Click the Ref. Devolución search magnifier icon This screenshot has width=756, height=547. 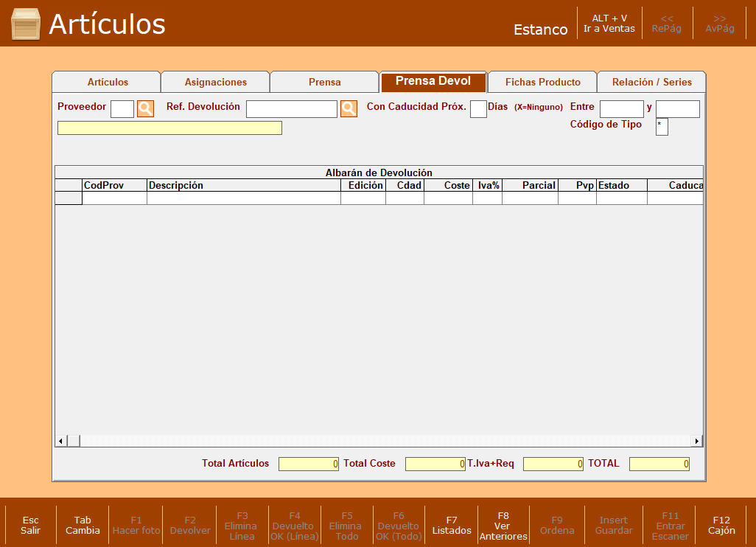click(x=349, y=108)
